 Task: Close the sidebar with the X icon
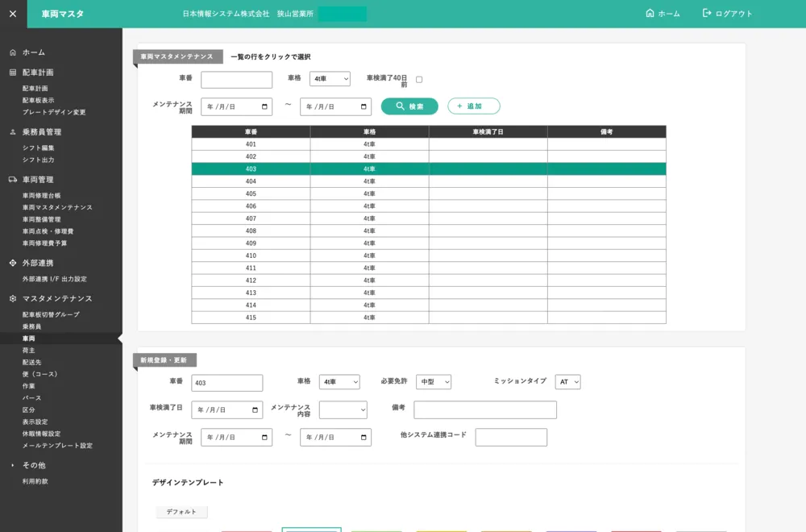(x=13, y=14)
